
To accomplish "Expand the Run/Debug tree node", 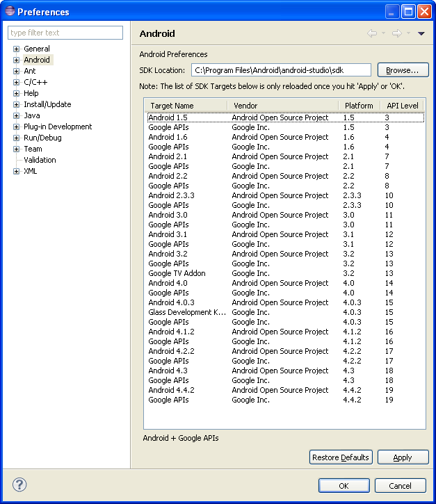I will 17,138.
